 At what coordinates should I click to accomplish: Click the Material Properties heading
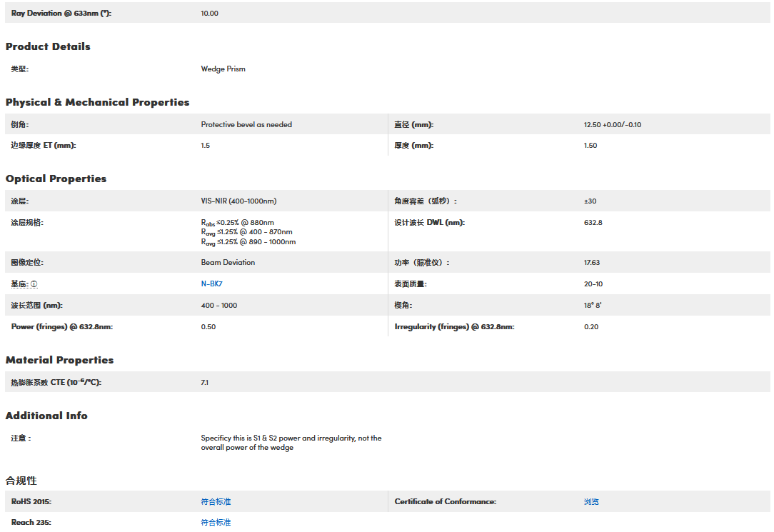59,360
